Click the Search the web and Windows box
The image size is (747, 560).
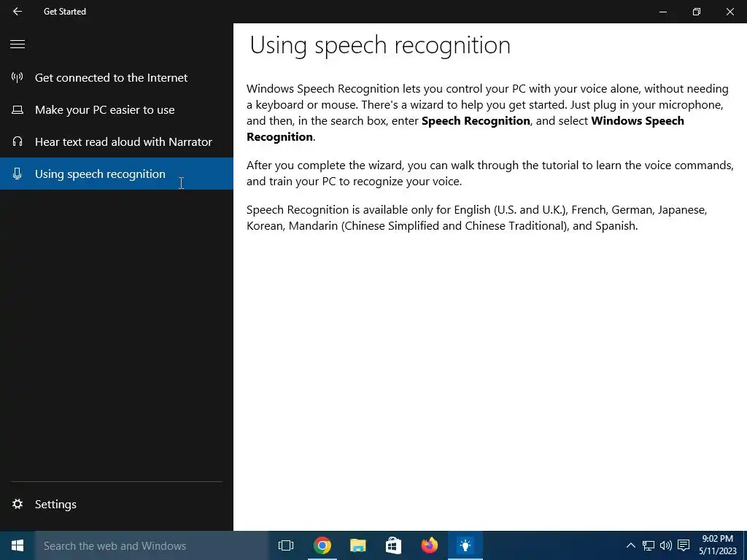152,545
